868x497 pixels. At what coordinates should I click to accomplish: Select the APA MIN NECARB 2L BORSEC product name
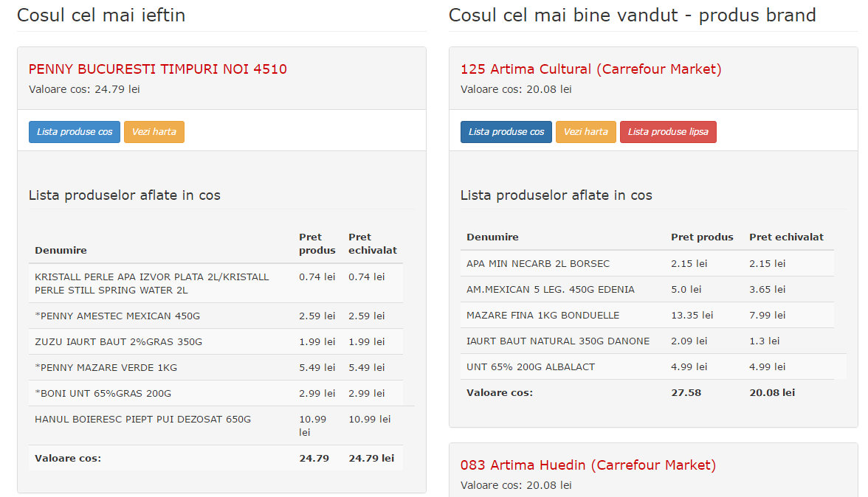point(538,264)
